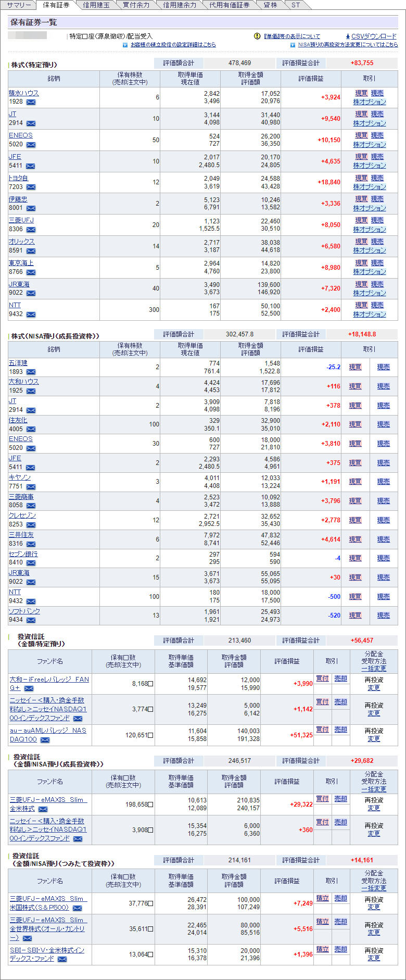Click the envelope icon beside 積水ハウス code 1928
Viewport: 406px width, 980px height.
[x=31, y=102]
